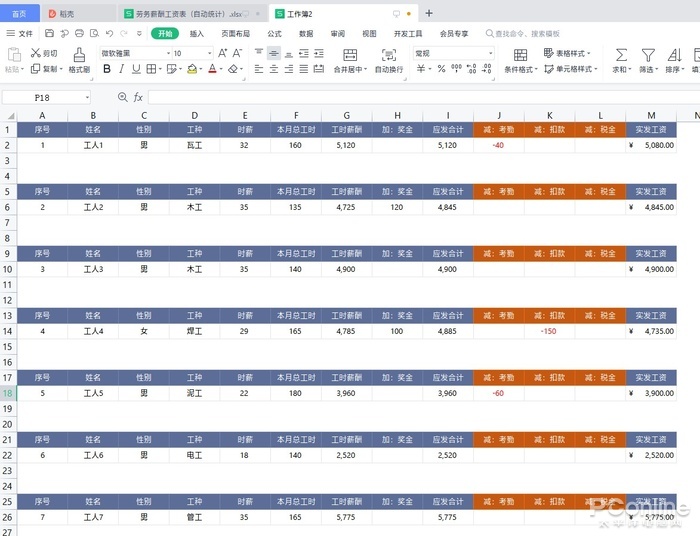
Task: Decrease decimal places
Action: click(487, 69)
